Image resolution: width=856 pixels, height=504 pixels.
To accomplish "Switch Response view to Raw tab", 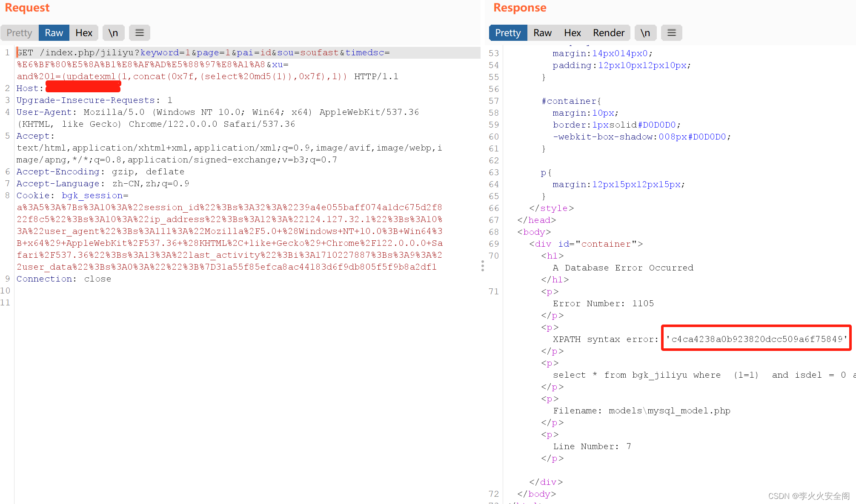I will click(x=543, y=33).
